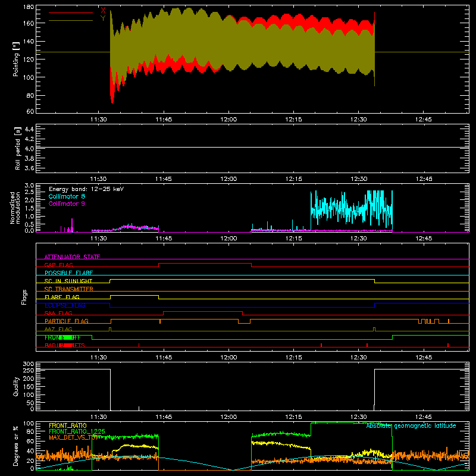The image size is (476, 476).
Task: Click the ECLIPSE_FLAG label
Action: coord(65,305)
